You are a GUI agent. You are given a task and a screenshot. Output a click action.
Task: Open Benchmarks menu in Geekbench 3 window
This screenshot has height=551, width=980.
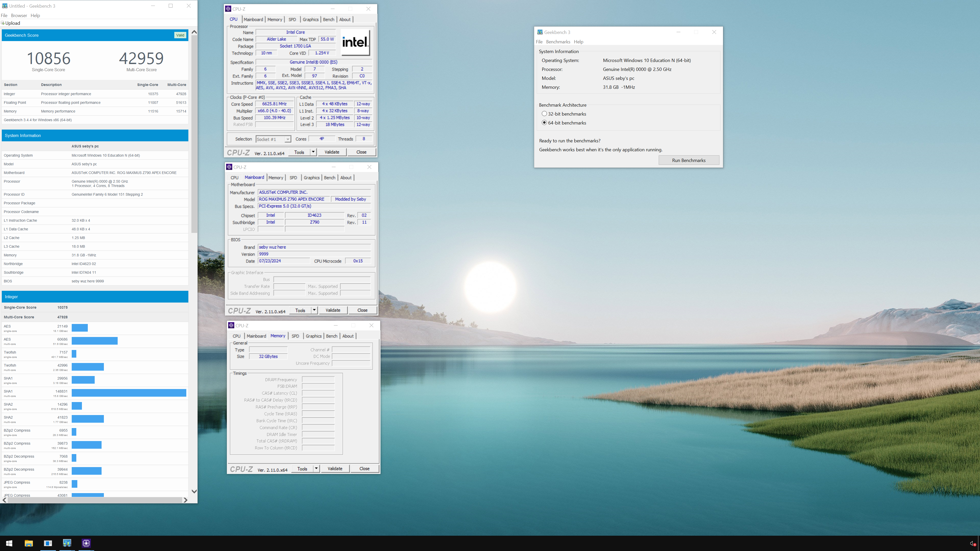[558, 42]
